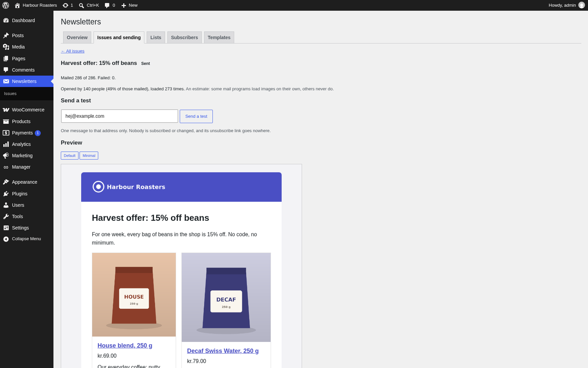Screen dimensions: 588x368
Task: Switch to the Templates tab
Action: (x=219, y=38)
